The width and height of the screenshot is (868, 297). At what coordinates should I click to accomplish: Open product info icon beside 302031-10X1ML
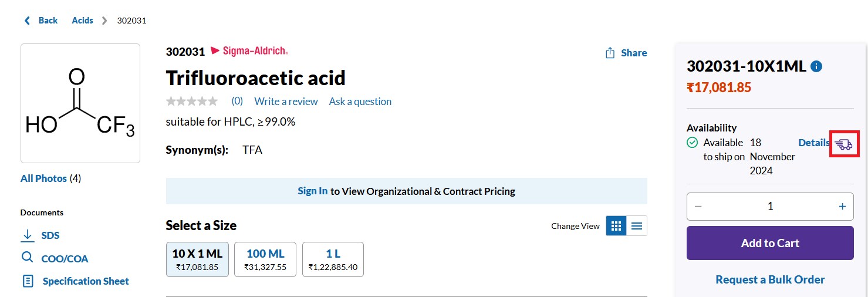816,66
